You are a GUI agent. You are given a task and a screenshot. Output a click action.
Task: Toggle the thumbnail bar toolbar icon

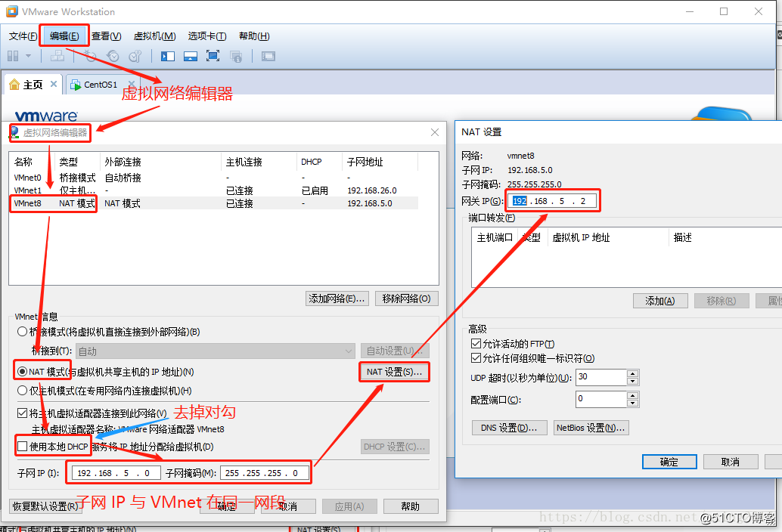click(x=191, y=56)
